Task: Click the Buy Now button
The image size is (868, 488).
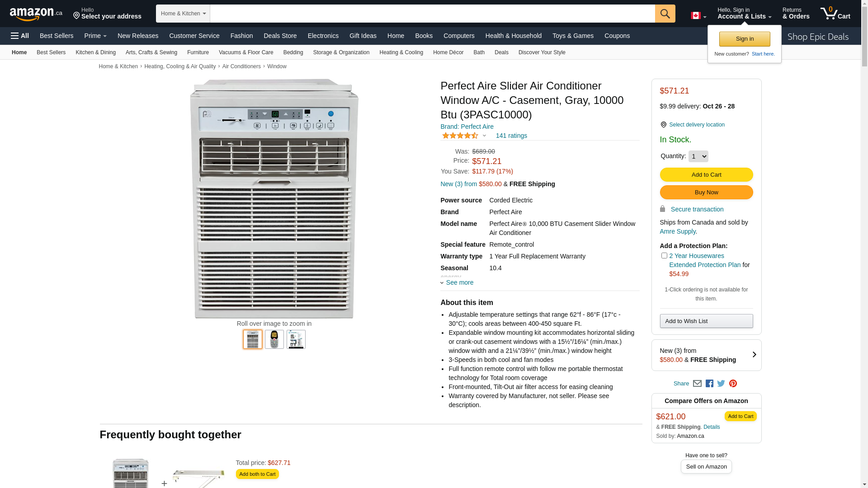Action: click(706, 192)
